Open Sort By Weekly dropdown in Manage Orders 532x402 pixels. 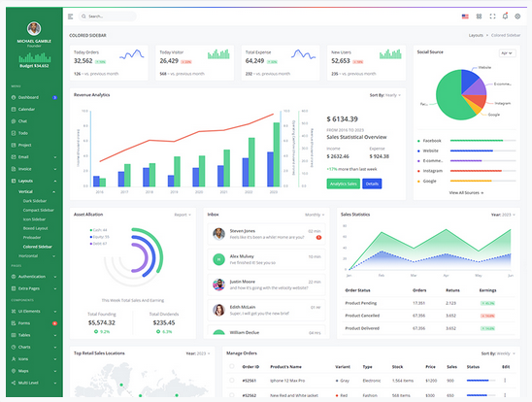498,353
